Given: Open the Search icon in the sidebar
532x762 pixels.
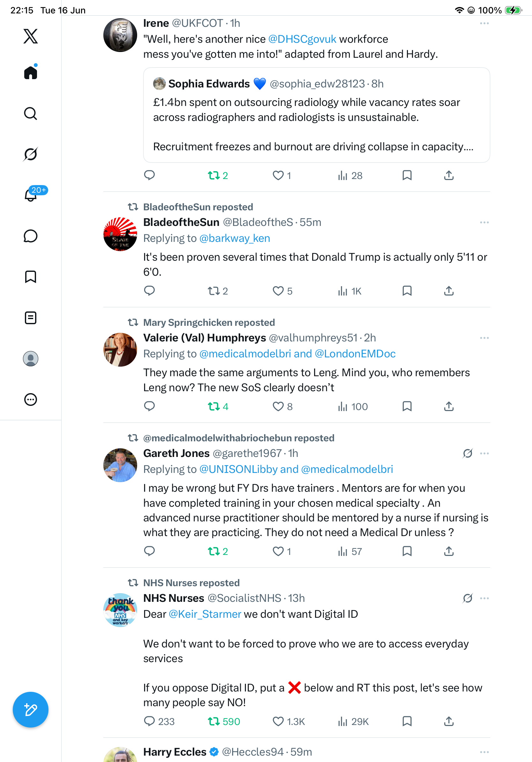Looking at the screenshot, I should tap(31, 114).
